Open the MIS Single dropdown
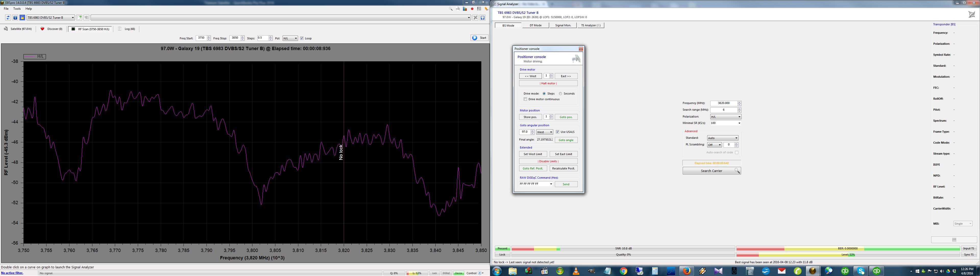 tap(963, 224)
